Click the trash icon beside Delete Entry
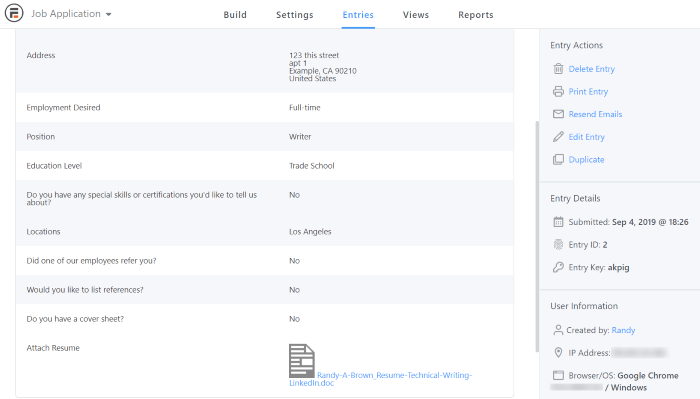Image resolution: width=700 pixels, height=399 pixels. coord(558,69)
